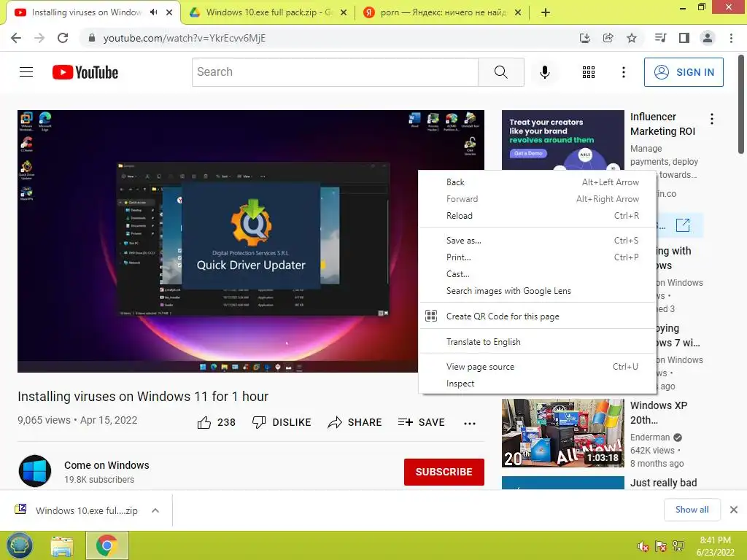Screen dimensions: 747x560
Task: Click the YouTube Search input field
Action: tap(335, 72)
